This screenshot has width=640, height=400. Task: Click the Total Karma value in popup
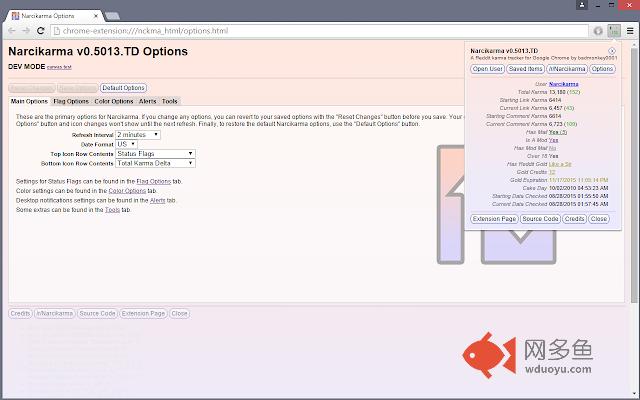point(564,92)
